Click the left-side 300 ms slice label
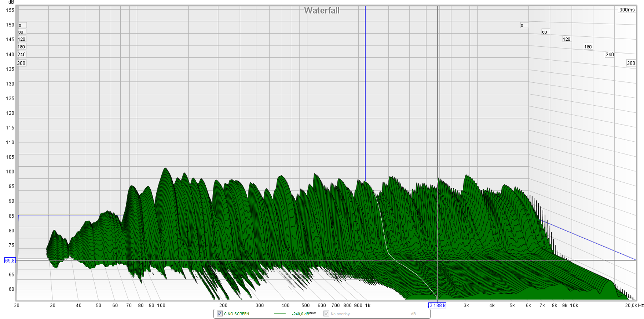 21,63
